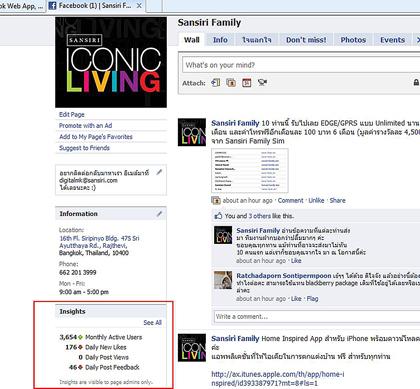Close the Facebook browser tab
Viewport: 420px width, 389px height.
pos(139,6)
